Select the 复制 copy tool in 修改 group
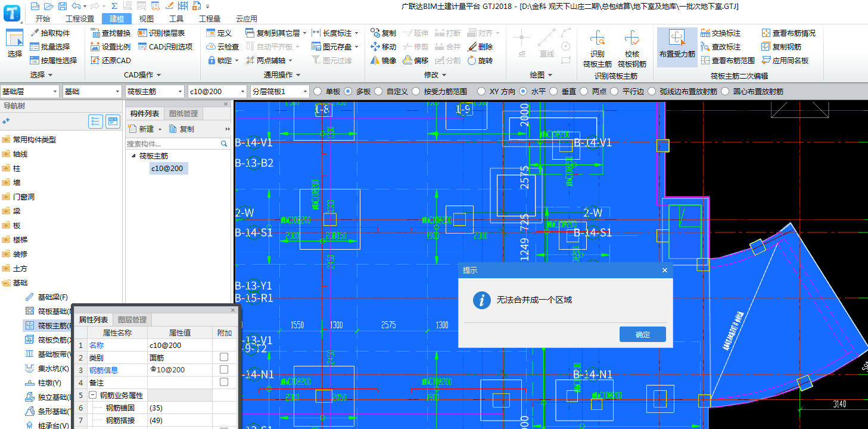The width and height of the screenshot is (868, 429). 383,33
